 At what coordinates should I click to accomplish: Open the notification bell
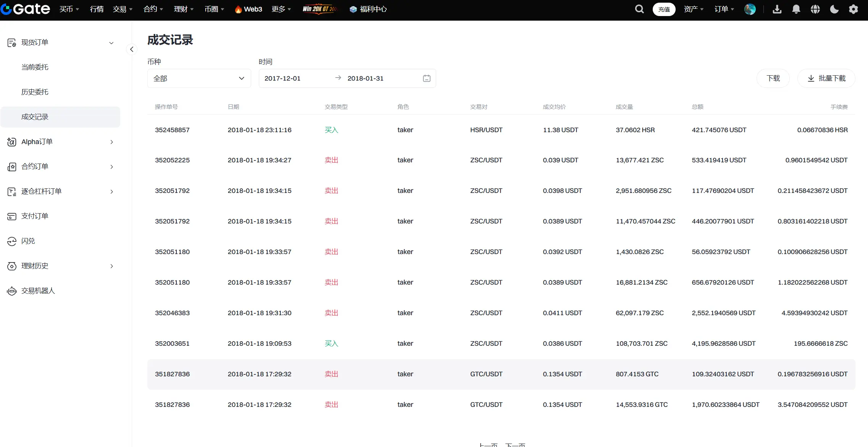click(796, 9)
